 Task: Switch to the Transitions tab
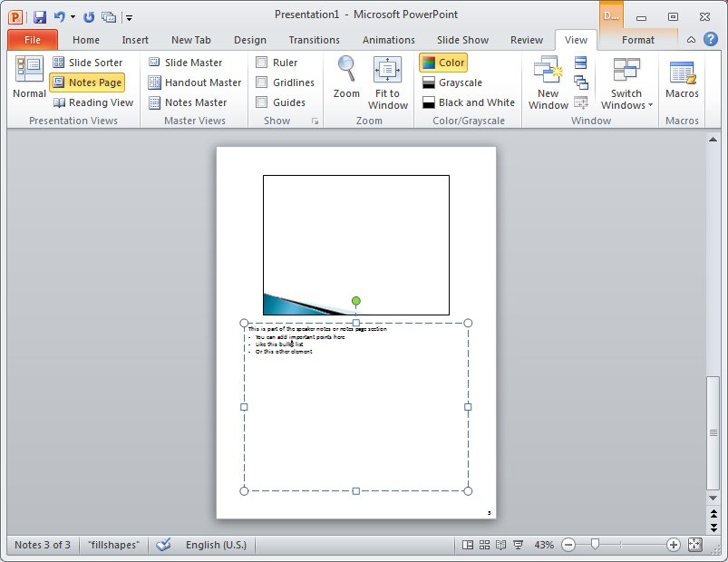(314, 40)
